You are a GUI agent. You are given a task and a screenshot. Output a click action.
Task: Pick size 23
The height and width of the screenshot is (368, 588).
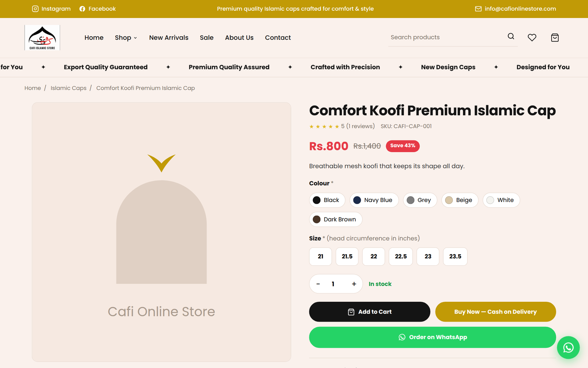pyautogui.click(x=428, y=256)
